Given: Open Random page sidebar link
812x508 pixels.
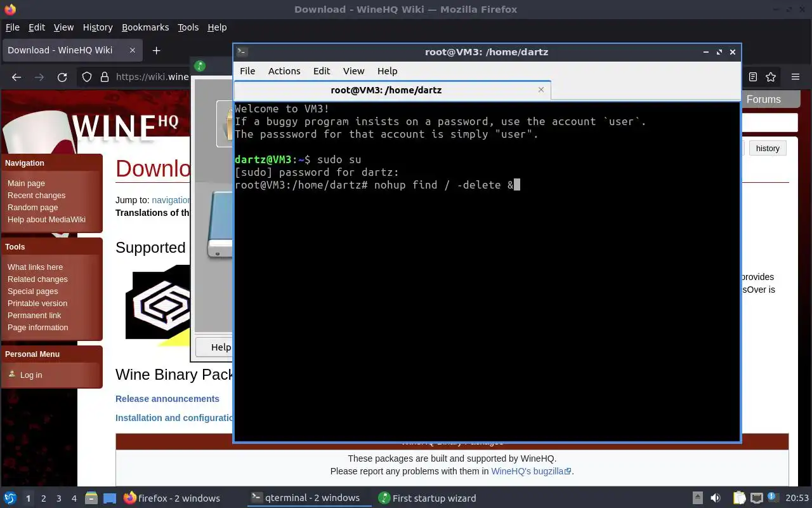Looking at the screenshot, I should pos(32,207).
